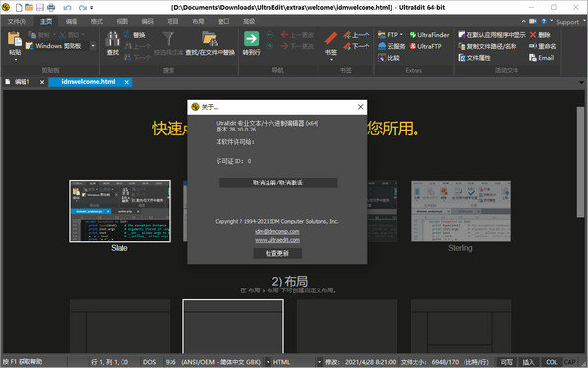588x368 pixels.
Task: Select the Slate theme thumbnail
Action: 120,211
